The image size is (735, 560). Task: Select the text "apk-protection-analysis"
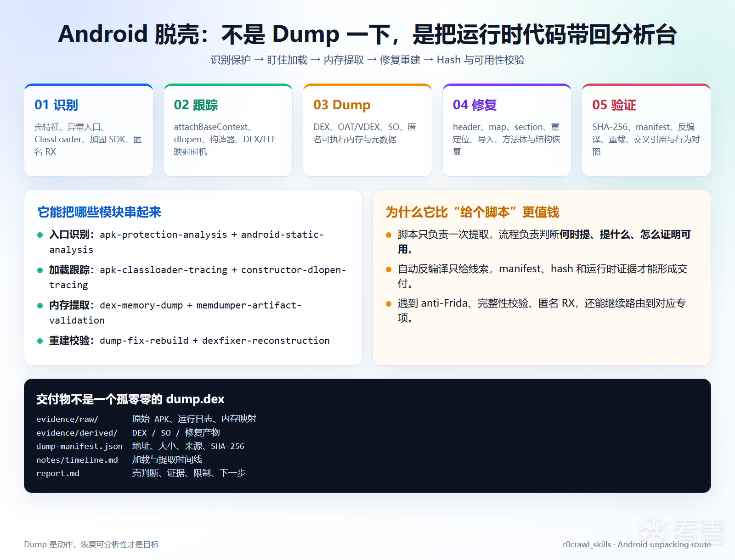164,235
